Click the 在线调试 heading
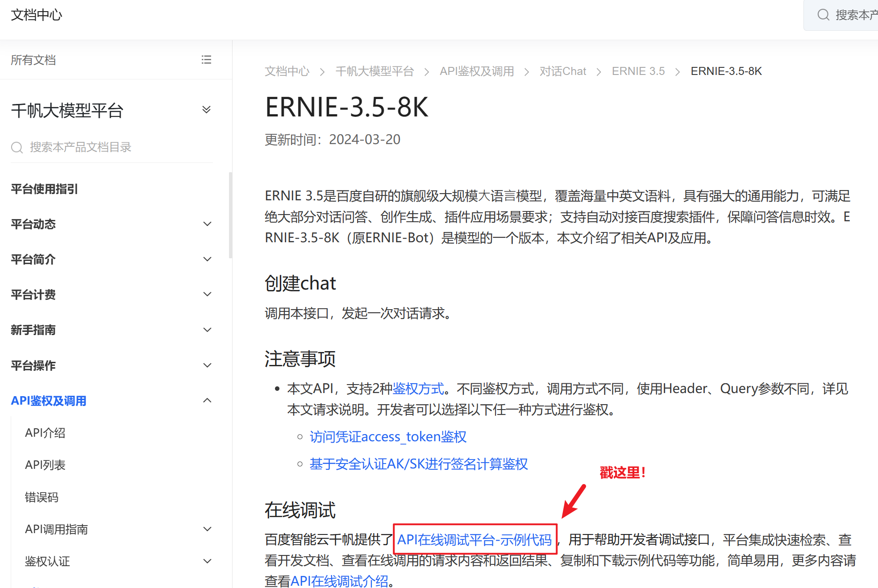The height and width of the screenshot is (588, 878). 300,510
